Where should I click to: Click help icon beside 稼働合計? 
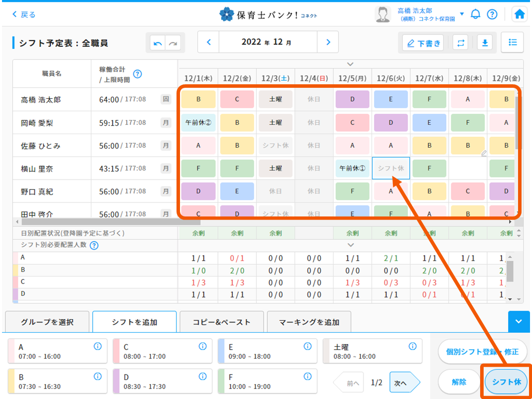[x=138, y=74]
